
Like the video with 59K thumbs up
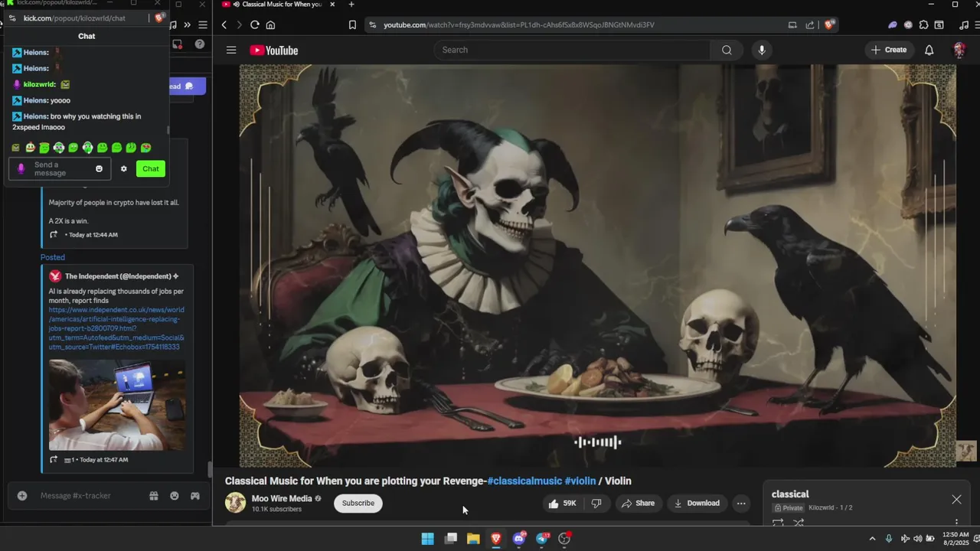tap(562, 504)
